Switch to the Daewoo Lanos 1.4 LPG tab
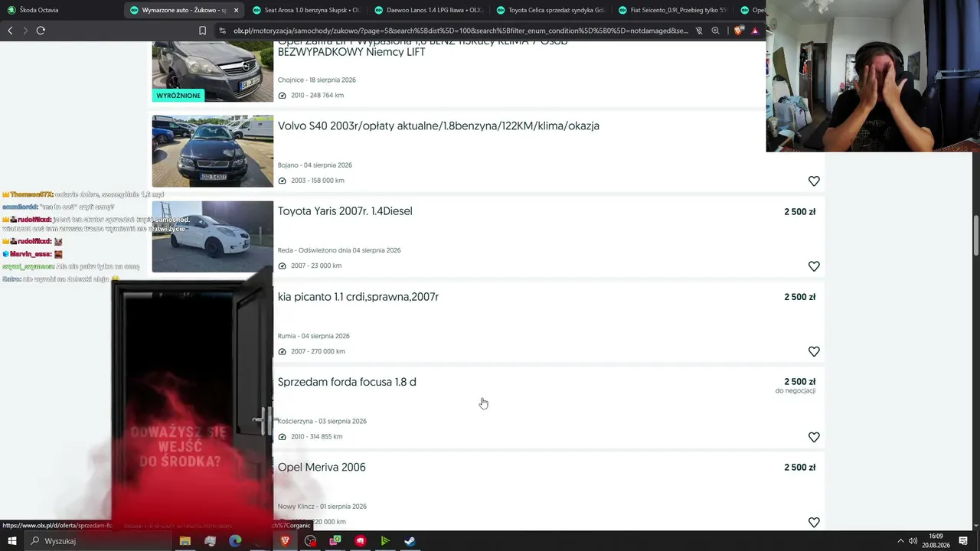 [429, 10]
